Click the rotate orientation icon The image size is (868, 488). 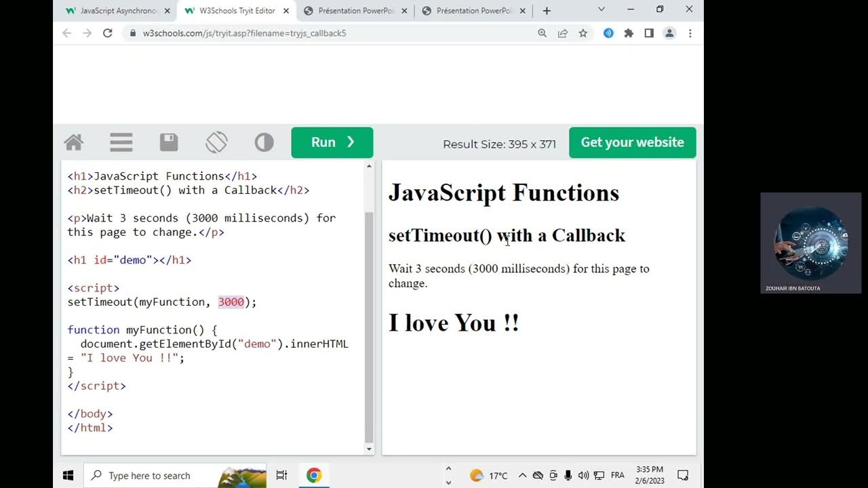coord(216,142)
